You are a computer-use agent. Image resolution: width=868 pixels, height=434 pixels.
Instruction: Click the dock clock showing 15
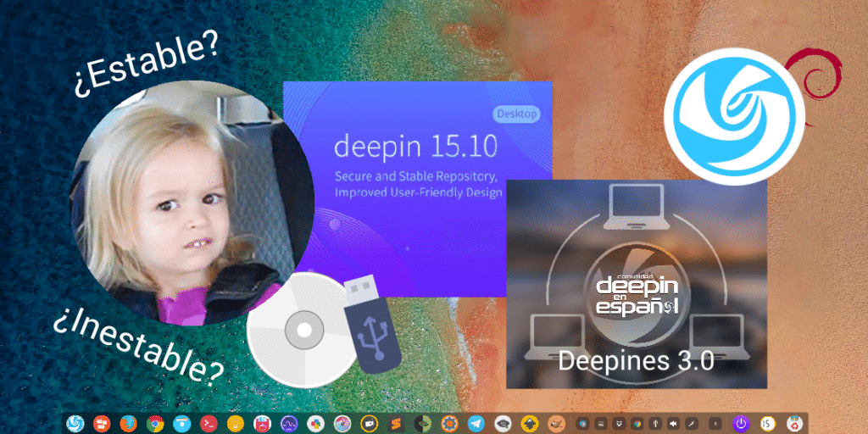click(768, 422)
